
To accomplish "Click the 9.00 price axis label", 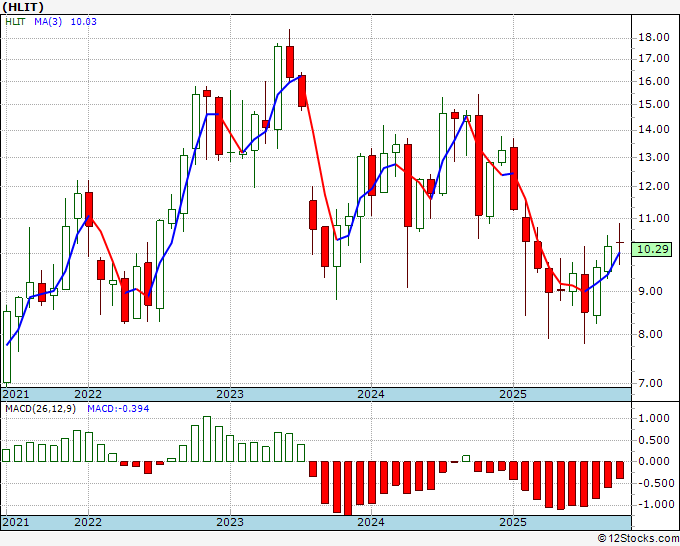I will 651,291.
